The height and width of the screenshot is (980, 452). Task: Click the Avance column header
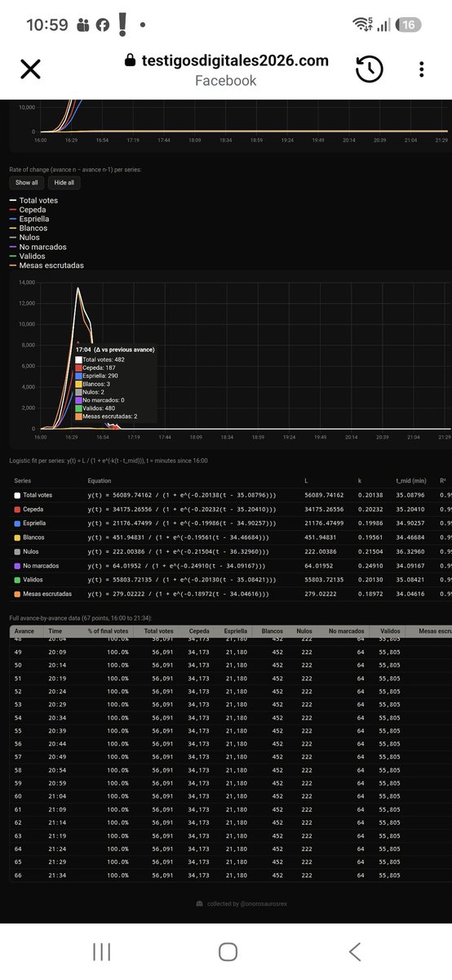pos(24,631)
